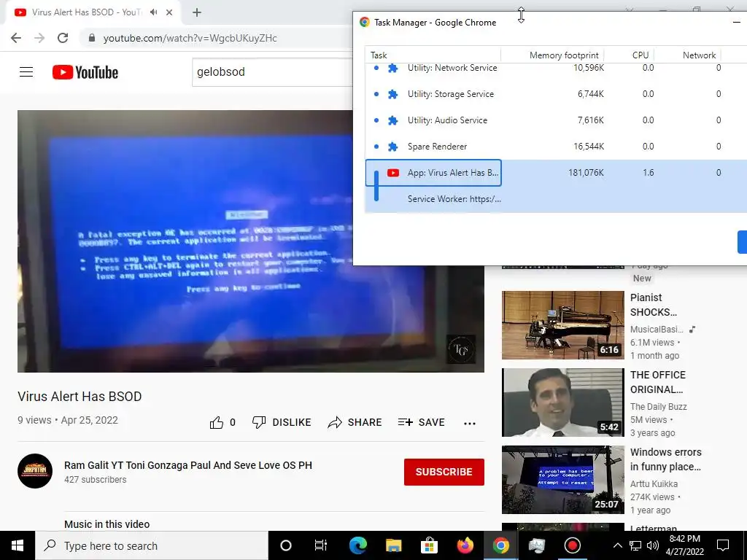Image resolution: width=747 pixels, height=560 pixels.
Task: Reload the page with the refresh icon
Action: 63,38
